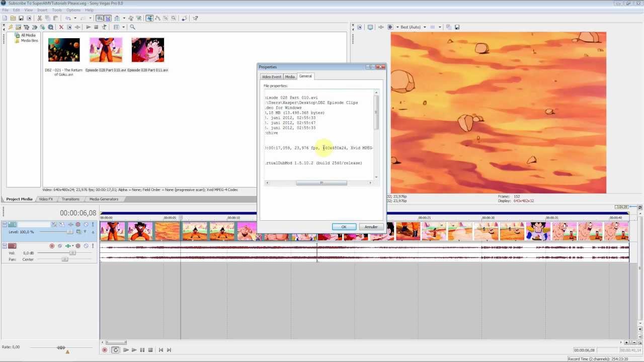644x362 pixels.
Task: Click the Paste clipboard icon
Action: click(x=55, y=18)
